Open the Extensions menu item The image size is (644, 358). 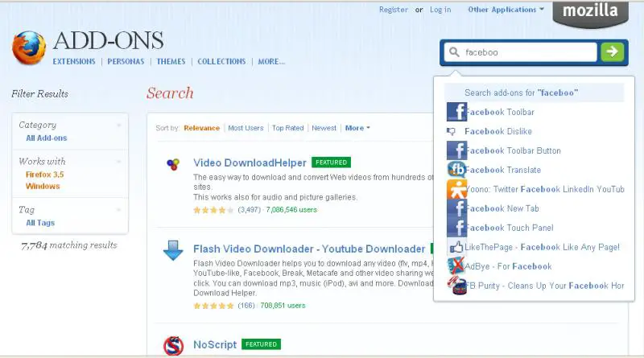pos(74,62)
